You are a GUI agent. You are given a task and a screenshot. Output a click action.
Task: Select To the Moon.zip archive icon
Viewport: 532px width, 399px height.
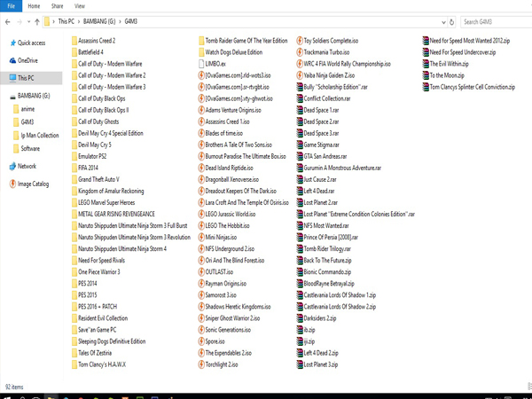(x=426, y=75)
